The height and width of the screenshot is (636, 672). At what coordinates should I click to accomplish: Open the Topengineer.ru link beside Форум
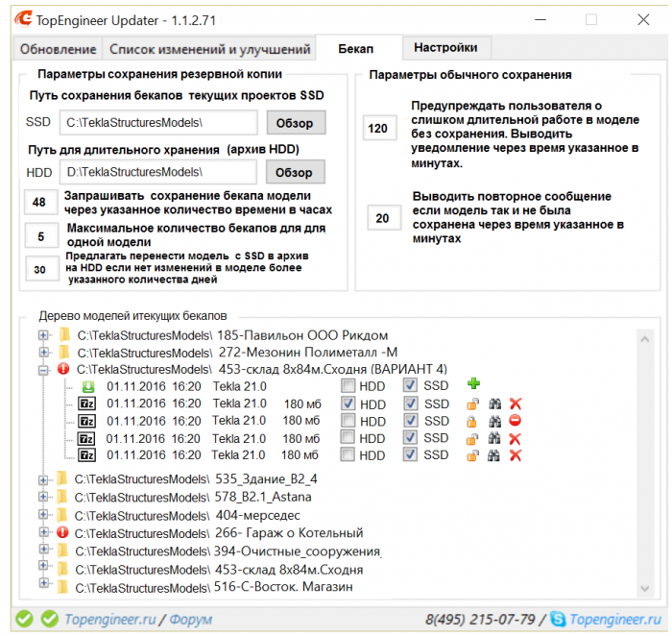[x=109, y=620]
